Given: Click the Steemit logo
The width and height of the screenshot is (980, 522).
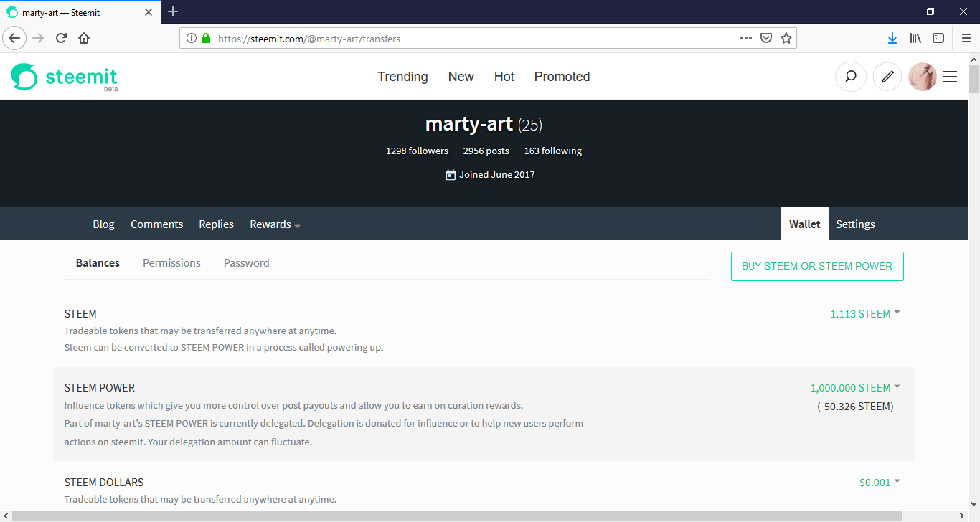Looking at the screenshot, I should click(x=64, y=77).
